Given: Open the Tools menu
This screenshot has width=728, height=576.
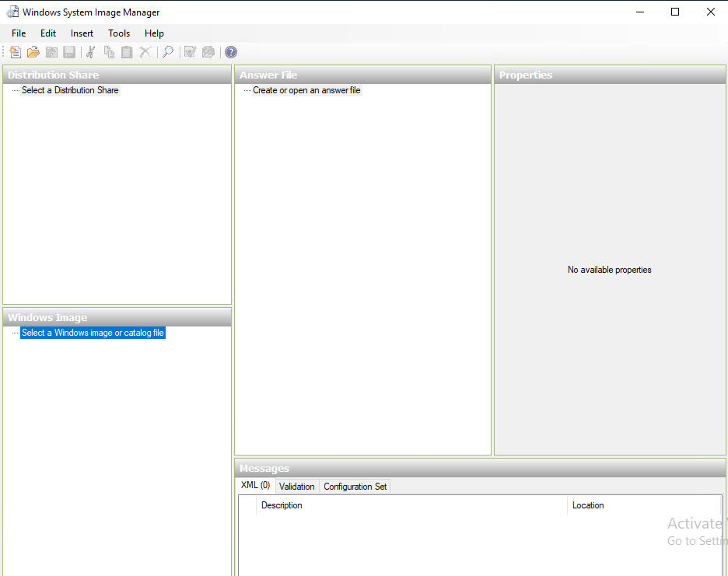Looking at the screenshot, I should click(119, 33).
